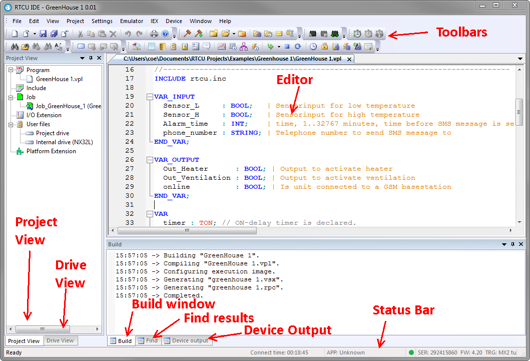The image size is (530, 361).
Task: Click the Print icon
Action: pyautogui.click(x=154, y=33)
